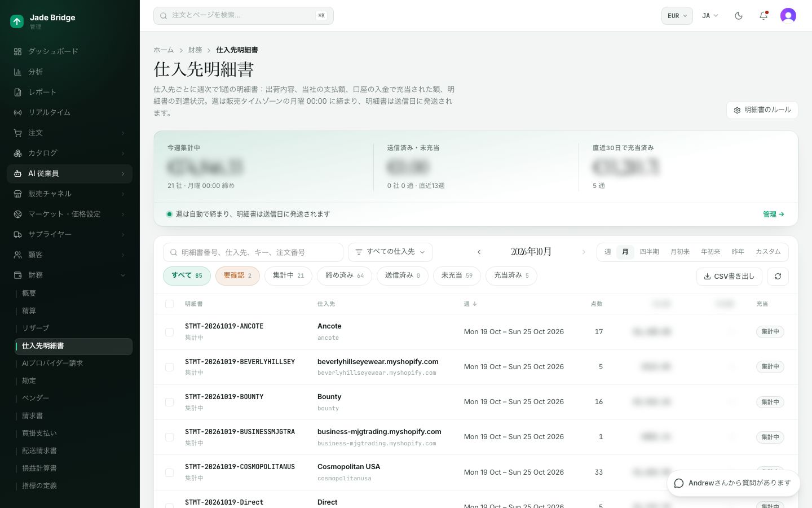Click CSV書き出し export button
The height and width of the screenshot is (508, 812).
(x=729, y=277)
